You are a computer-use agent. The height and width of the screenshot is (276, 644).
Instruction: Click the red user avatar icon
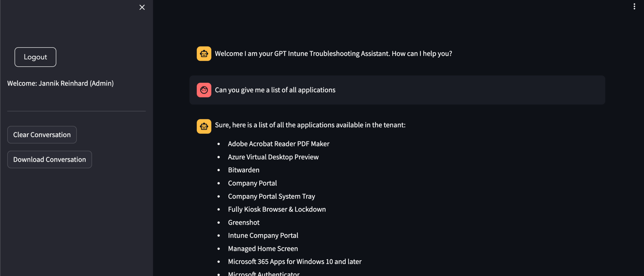[x=204, y=90]
